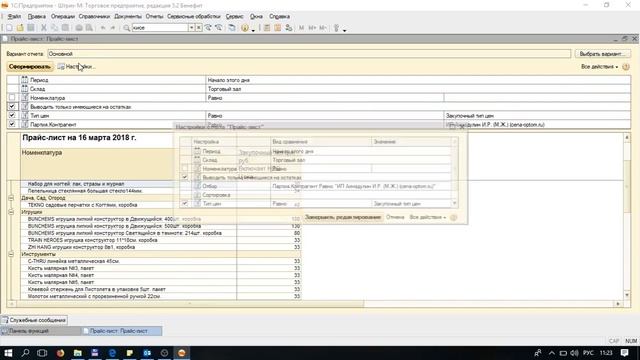
Task: Click the New document toolbar icon
Action: [9, 28]
